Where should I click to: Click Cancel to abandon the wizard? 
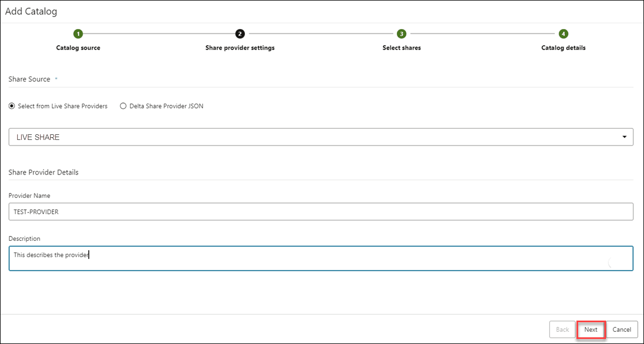tap(622, 330)
